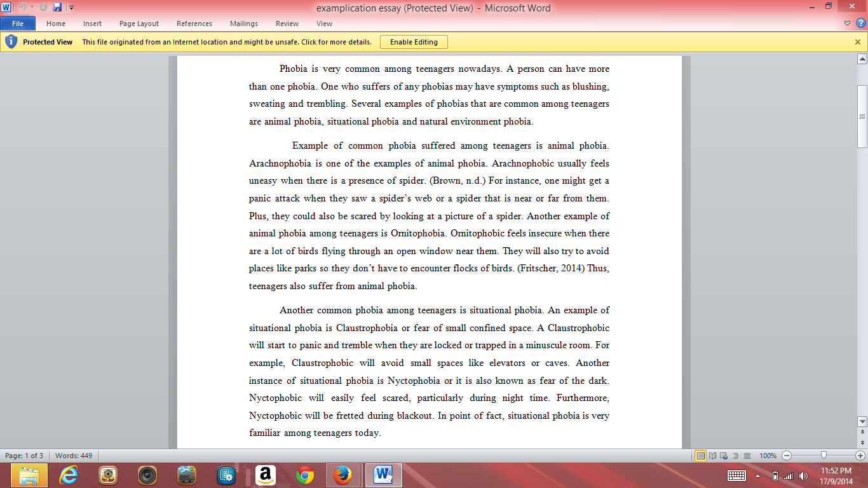Viewport: 868px width, 488px height.
Task: Open the dandelion photo app on taskbar
Action: click(x=108, y=475)
